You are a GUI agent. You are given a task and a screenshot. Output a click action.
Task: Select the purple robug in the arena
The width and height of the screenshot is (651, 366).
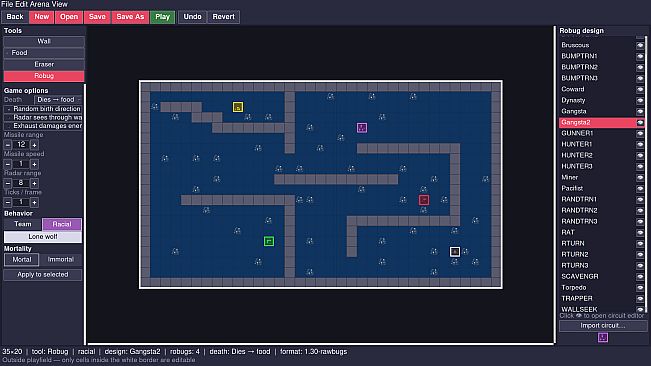click(362, 127)
